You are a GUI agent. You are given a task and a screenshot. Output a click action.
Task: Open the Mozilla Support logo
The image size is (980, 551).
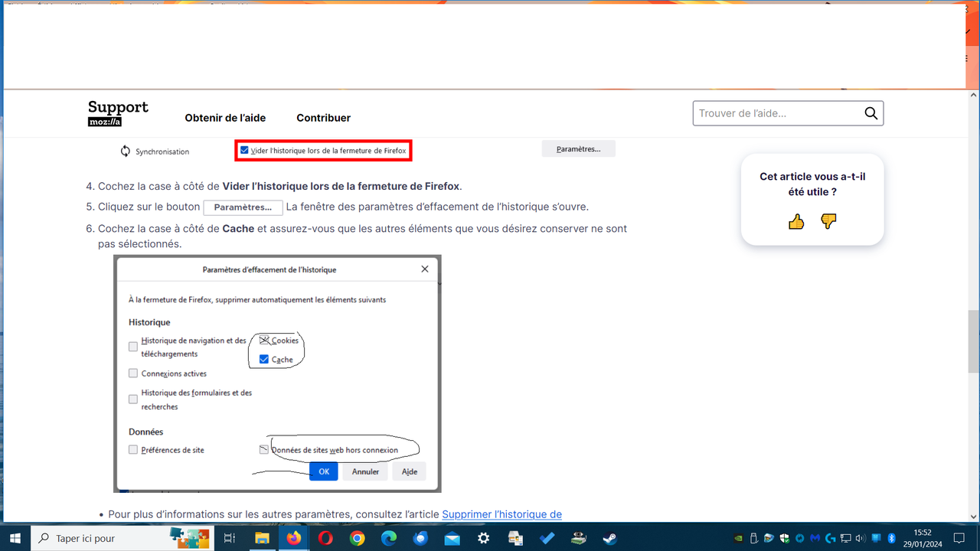(x=117, y=112)
